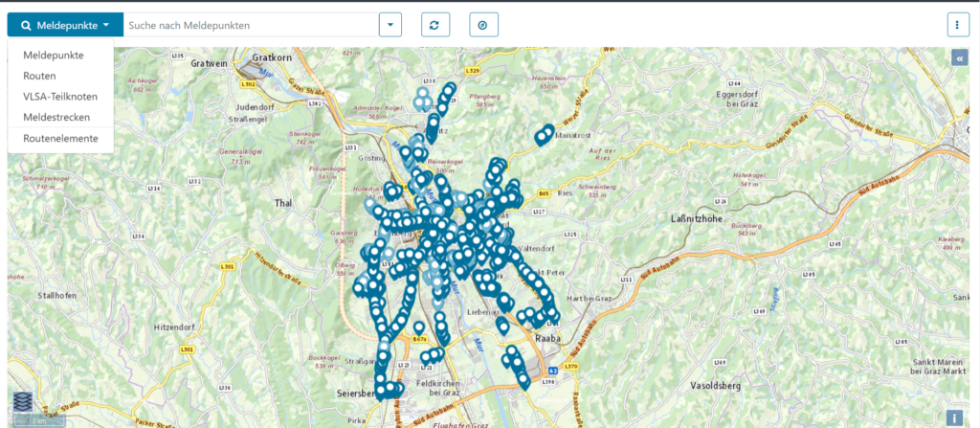Open the map layers switcher

[22, 401]
